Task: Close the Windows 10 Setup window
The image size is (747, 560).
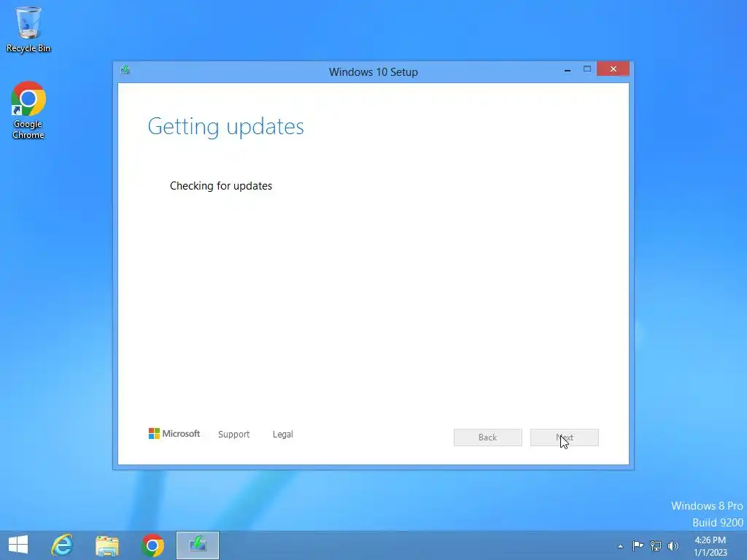Action: pyautogui.click(x=613, y=69)
